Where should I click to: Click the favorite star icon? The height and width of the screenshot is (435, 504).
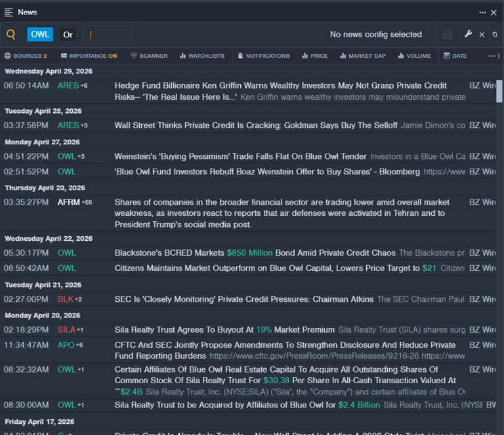click(320, 35)
